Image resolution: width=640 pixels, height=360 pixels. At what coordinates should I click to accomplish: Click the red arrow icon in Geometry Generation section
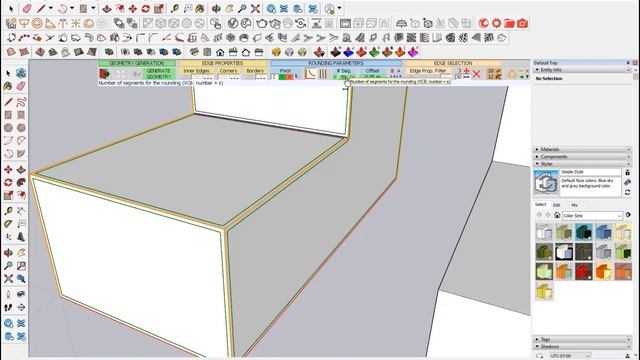pyautogui.click(x=104, y=73)
